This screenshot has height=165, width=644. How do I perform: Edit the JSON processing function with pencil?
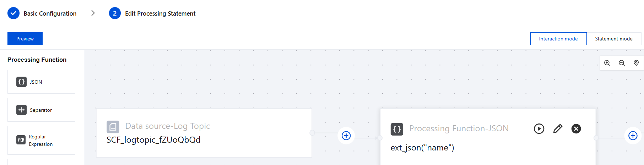(558, 129)
